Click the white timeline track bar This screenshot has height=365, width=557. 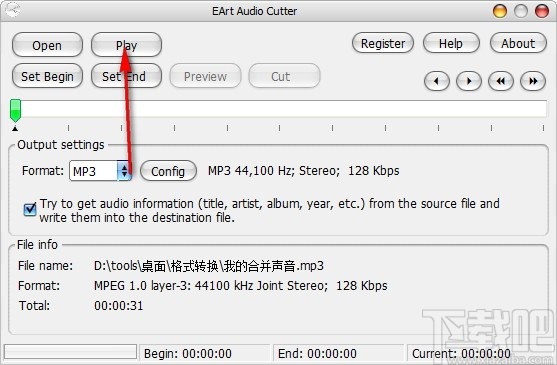[283, 108]
